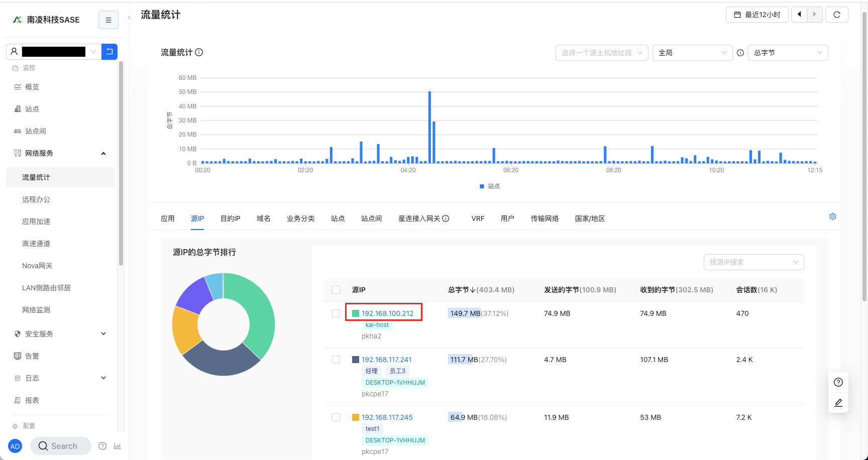Click the Search box in sidebar

click(x=60, y=446)
